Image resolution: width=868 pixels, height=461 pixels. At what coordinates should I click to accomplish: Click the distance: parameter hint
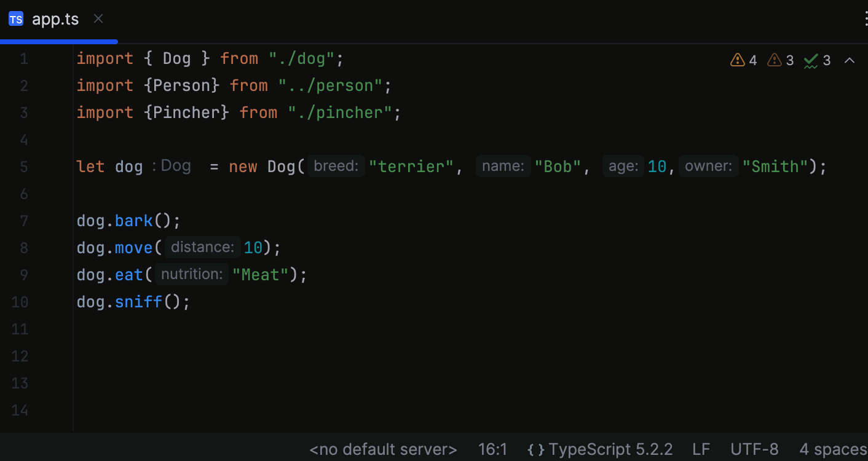(202, 246)
